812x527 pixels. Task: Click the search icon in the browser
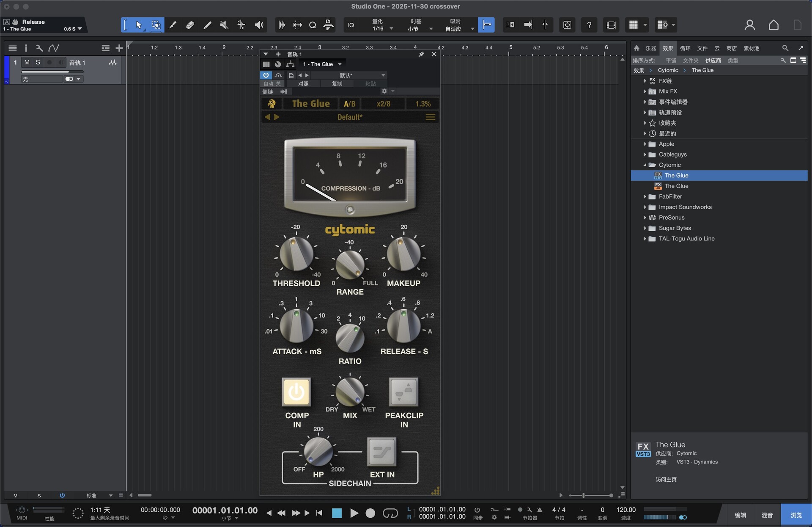click(x=785, y=48)
